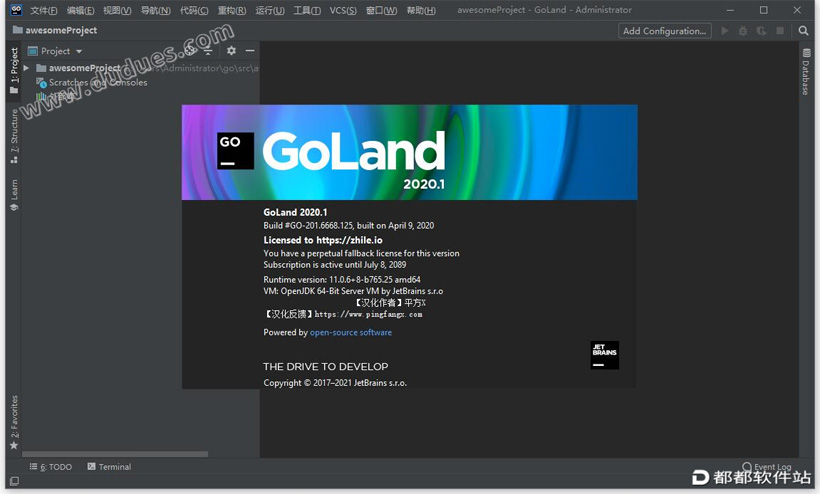Toggle the 7: Structure side tab

point(14,136)
